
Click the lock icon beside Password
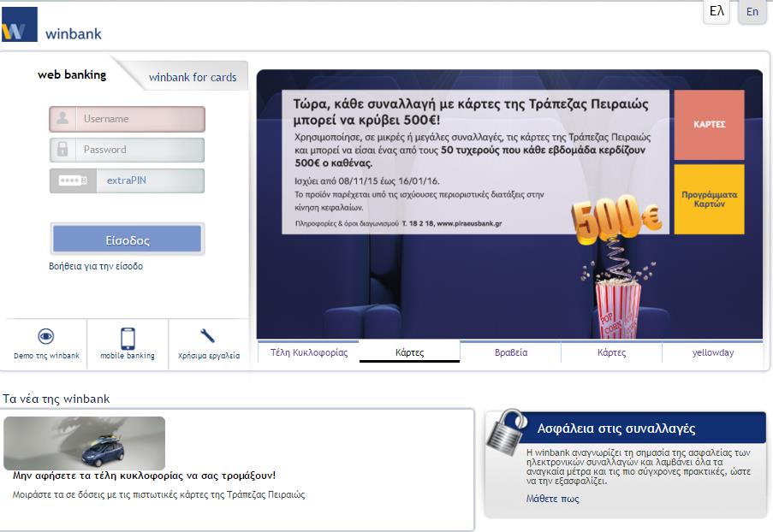tap(62, 150)
